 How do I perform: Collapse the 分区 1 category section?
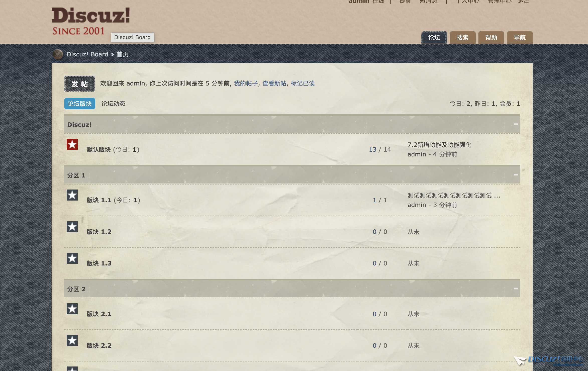(516, 175)
